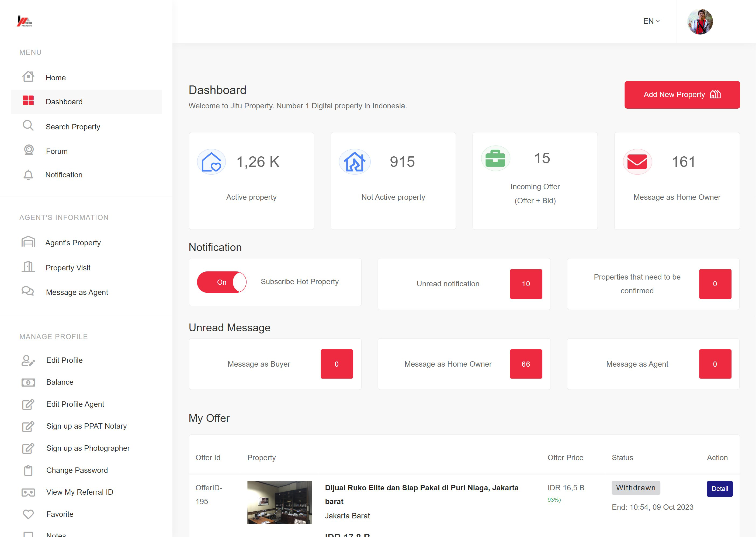
Task: Click the 'IDR 16,5 B' offer price
Action: tap(566, 488)
